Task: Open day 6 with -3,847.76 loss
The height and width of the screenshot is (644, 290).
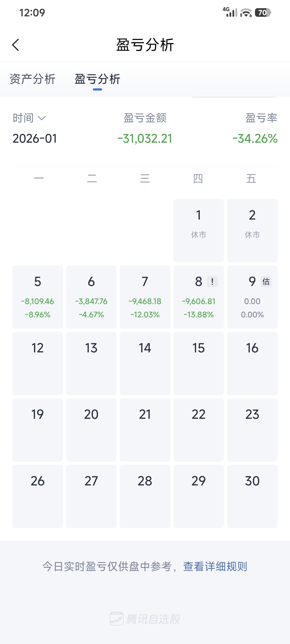Action: (91, 297)
